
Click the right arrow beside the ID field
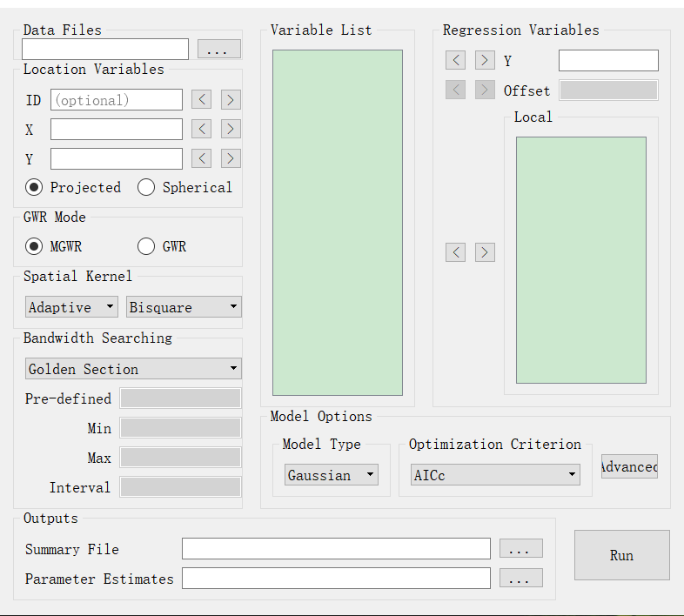click(231, 99)
